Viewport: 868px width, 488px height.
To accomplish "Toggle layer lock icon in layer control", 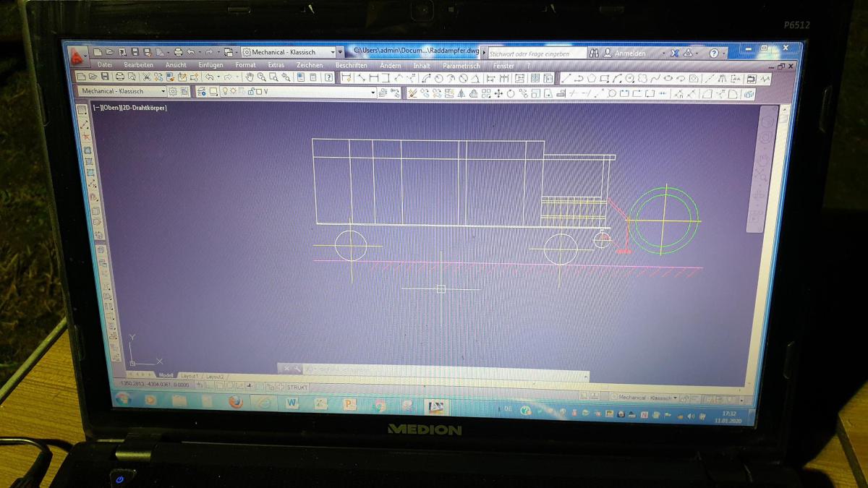I will pyautogui.click(x=250, y=91).
